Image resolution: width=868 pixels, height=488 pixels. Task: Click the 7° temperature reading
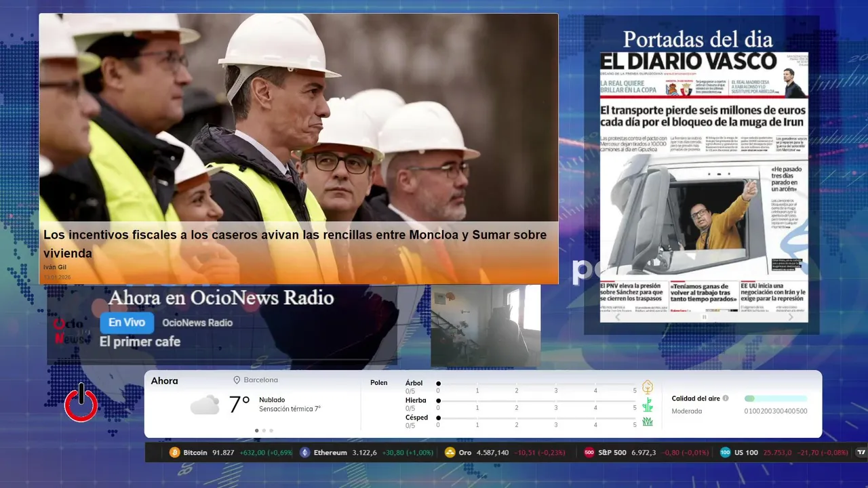[x=239, y=405]
